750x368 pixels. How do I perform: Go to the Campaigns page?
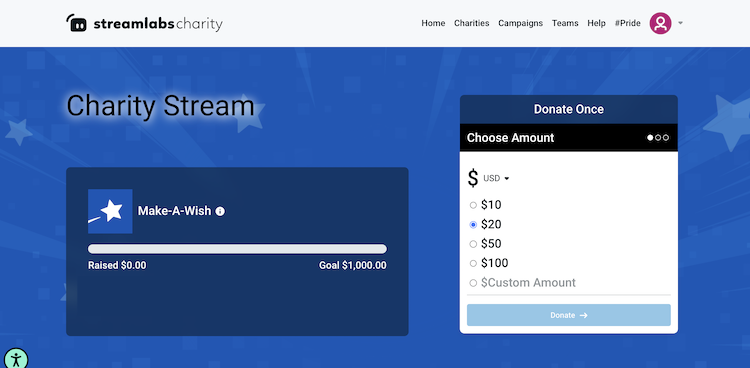click(x=520, y=23)
